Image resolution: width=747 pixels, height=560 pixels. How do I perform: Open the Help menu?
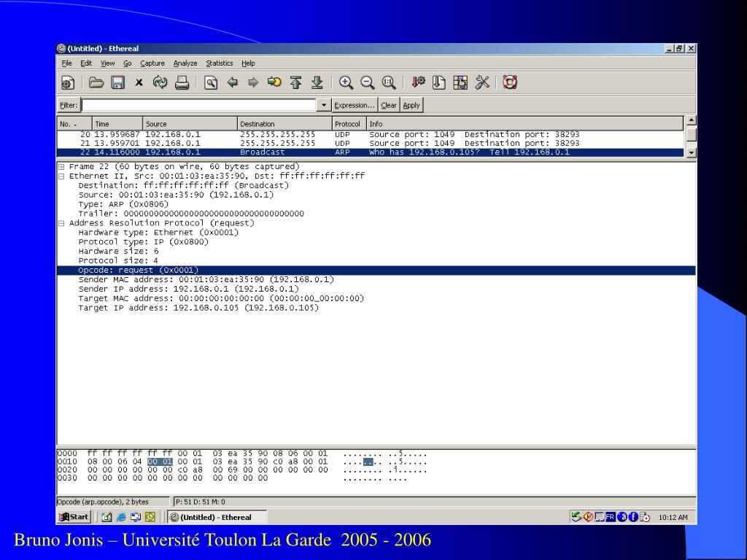pyautogui.click(x=248, y=63)
